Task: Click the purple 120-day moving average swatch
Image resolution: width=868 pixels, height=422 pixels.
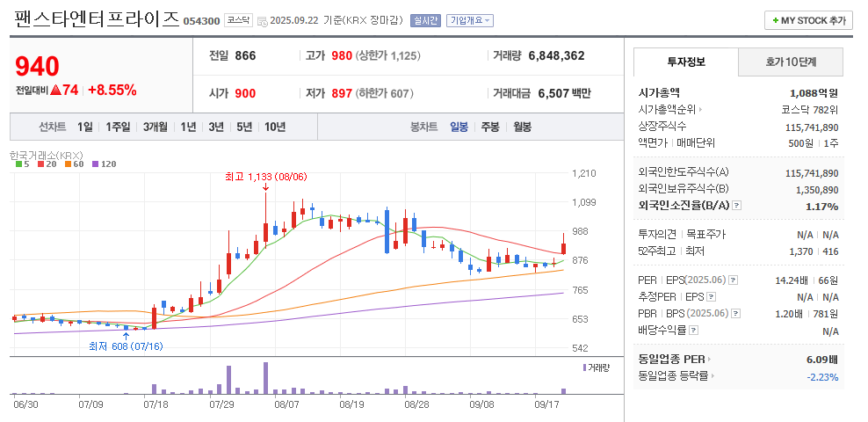Action: coord(95,164)
